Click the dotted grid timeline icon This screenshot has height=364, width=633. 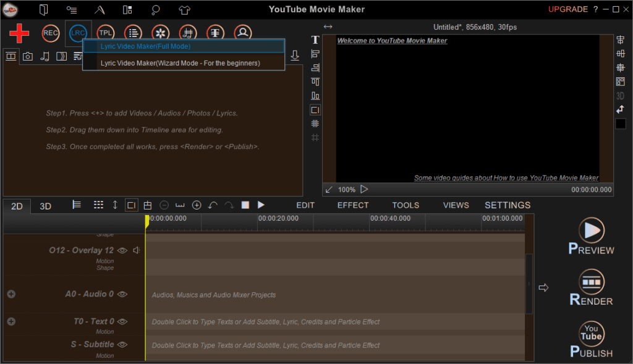tap(98, 205)
